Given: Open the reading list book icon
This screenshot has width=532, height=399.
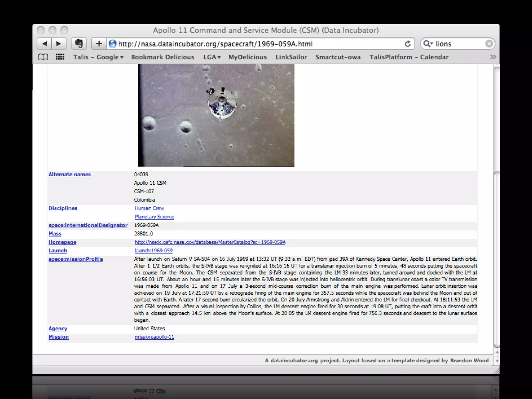Looking at the screenshot, I should [43, 57].
